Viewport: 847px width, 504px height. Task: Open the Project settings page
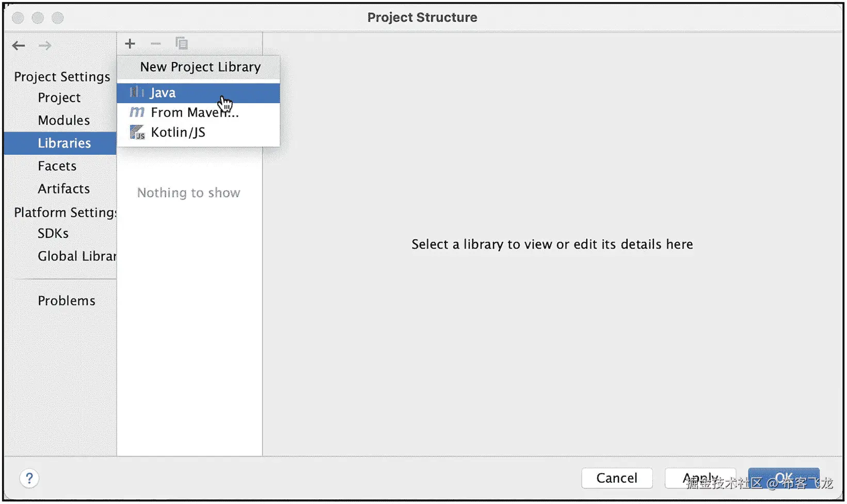59,97
